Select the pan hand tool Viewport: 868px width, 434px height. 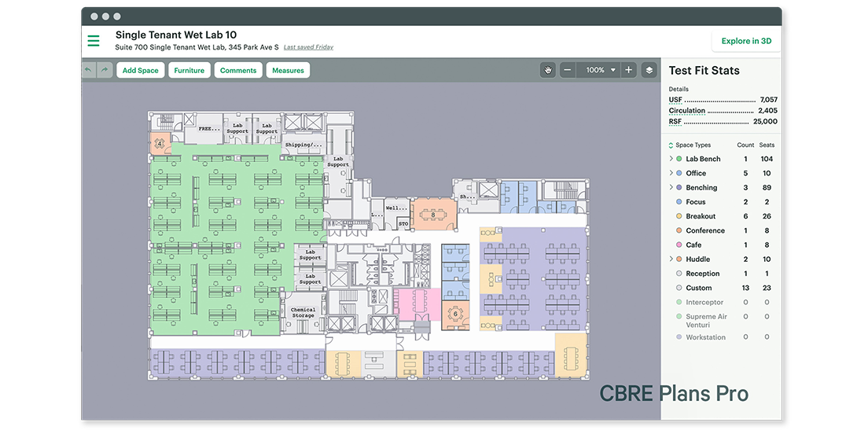coord(548,70)
